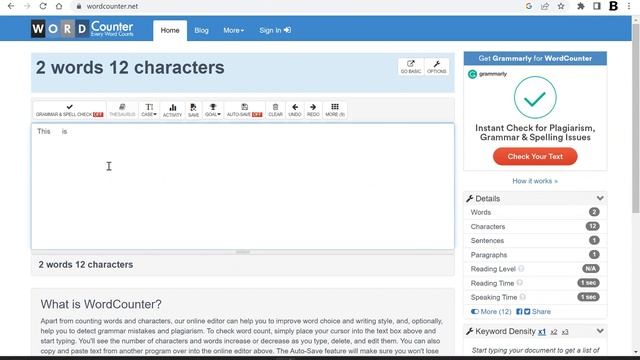Click the share page icon in address bar
The image size is (640, 360).
545,6
